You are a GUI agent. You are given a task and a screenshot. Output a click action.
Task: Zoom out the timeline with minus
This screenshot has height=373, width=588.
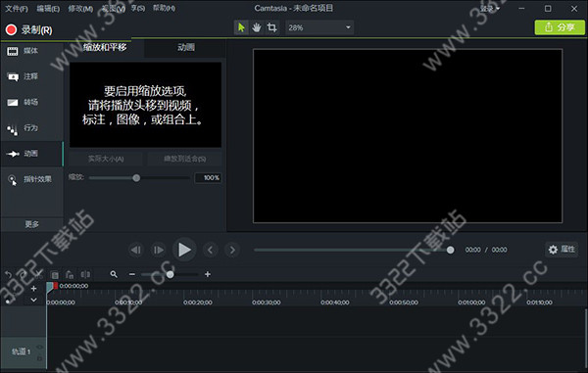(x=132, y=274)
